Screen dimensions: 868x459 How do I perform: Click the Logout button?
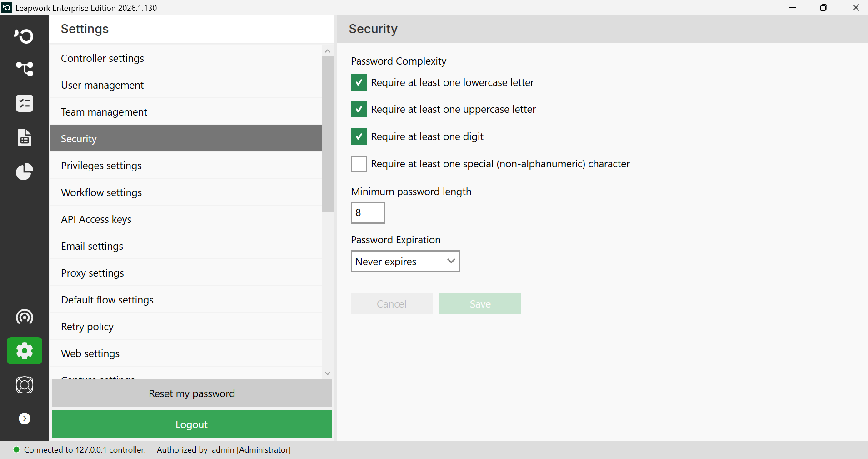[192, 424]
